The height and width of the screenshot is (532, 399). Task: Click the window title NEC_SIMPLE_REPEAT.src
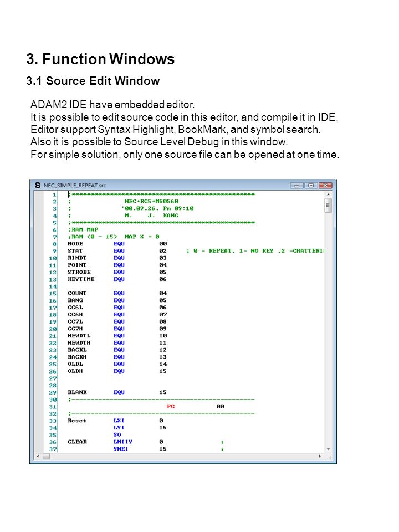75,185
